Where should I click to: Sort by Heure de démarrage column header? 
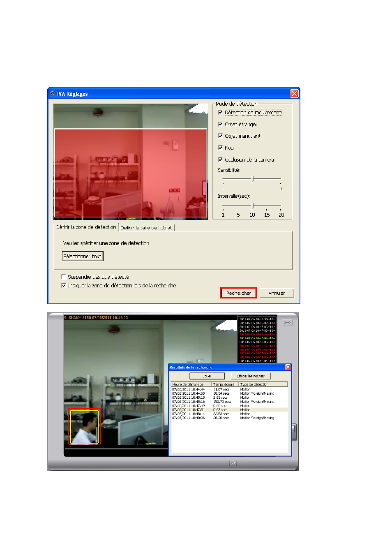(191, 384)
